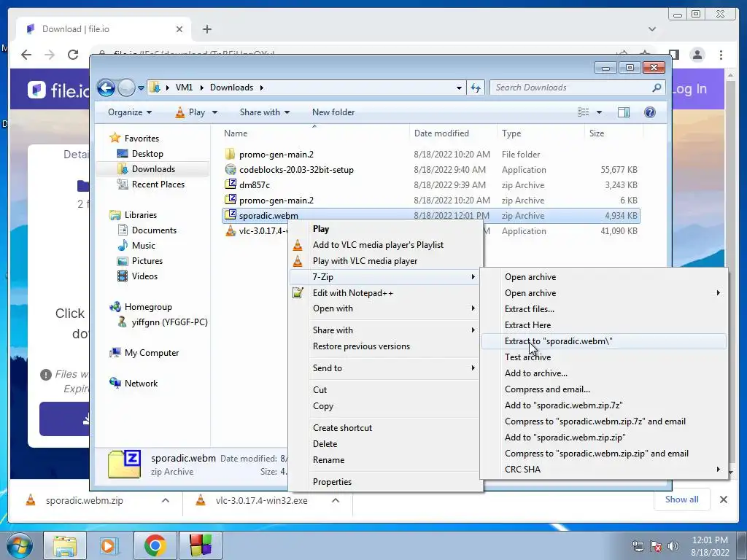Choose Extract to "sporadic.webm\" in 7-Zip submenu

603,341
